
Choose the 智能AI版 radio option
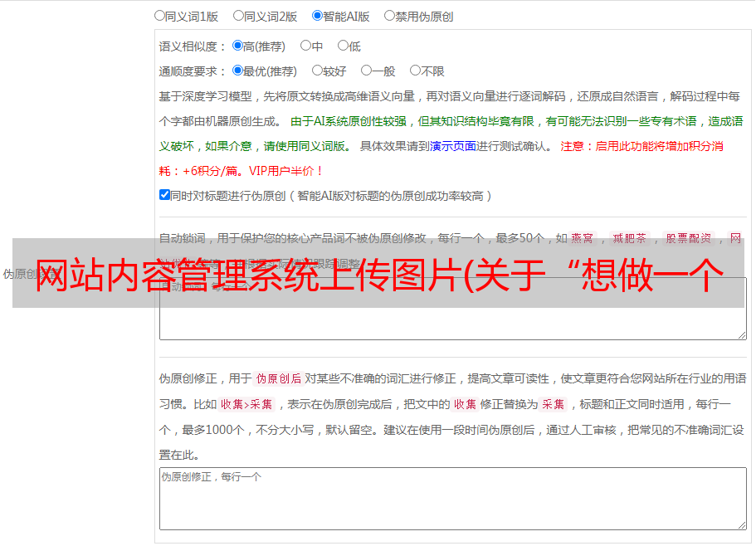[317, 16]
